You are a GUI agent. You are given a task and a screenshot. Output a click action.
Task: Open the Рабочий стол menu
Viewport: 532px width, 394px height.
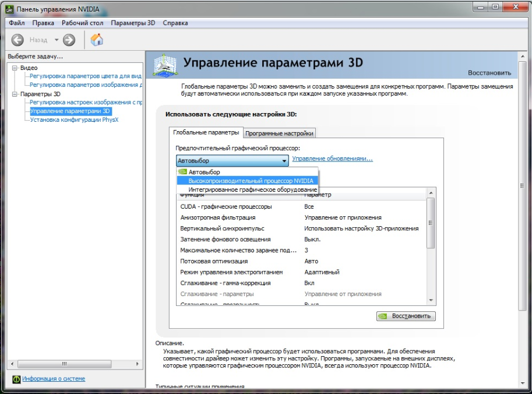coord(82,23)
